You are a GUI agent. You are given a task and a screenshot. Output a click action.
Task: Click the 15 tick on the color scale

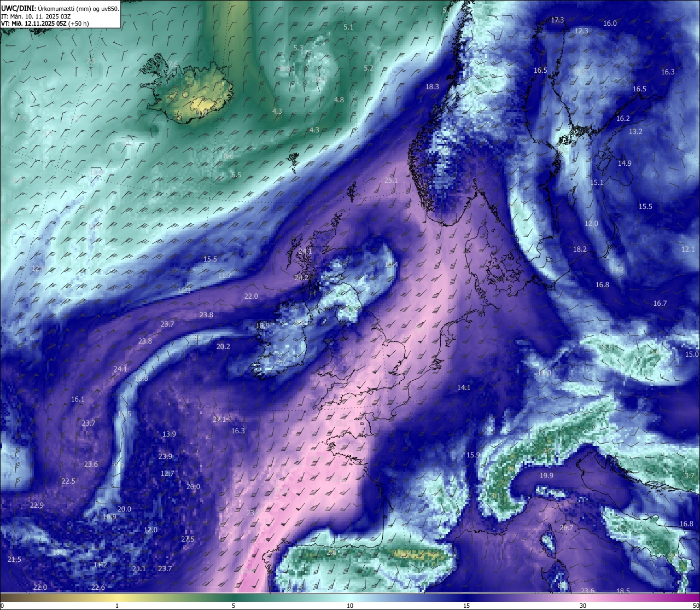click(466, 606)
